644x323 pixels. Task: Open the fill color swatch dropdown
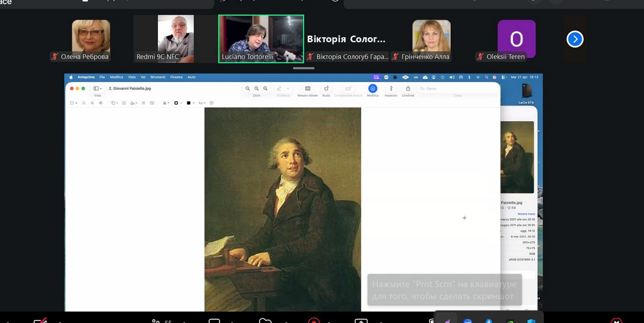(191, 103)
